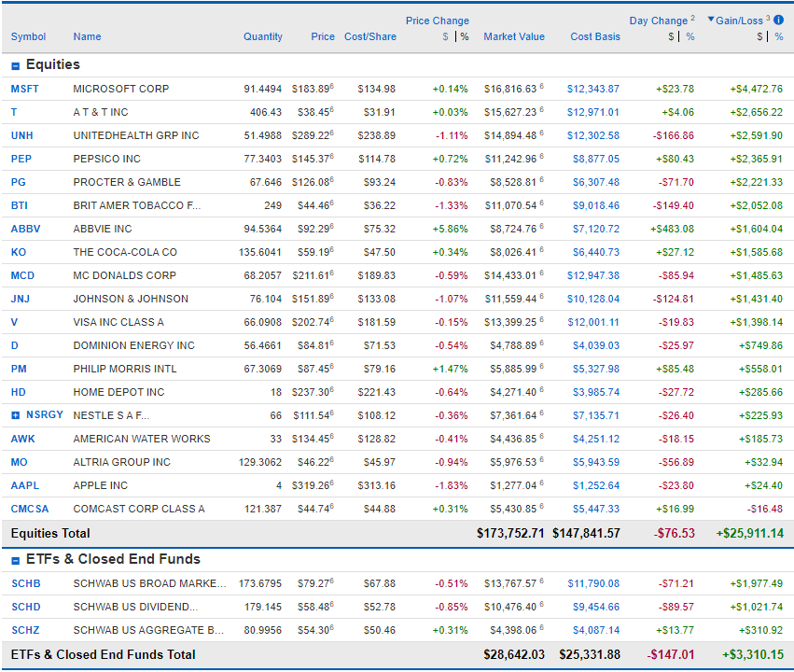This screenshot has width=794, height=672.
Task: Select dollar view under Gain/Loss
Action: (759, 36)
